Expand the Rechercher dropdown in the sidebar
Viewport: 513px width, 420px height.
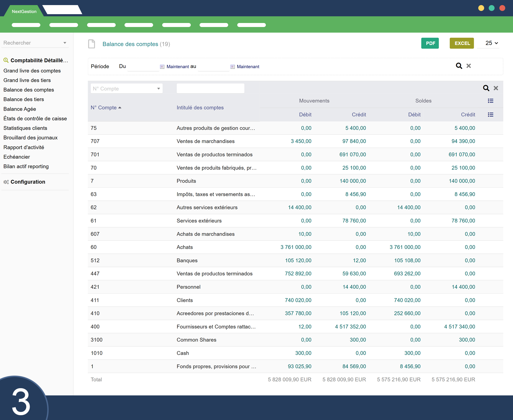[x=65, y=43]
